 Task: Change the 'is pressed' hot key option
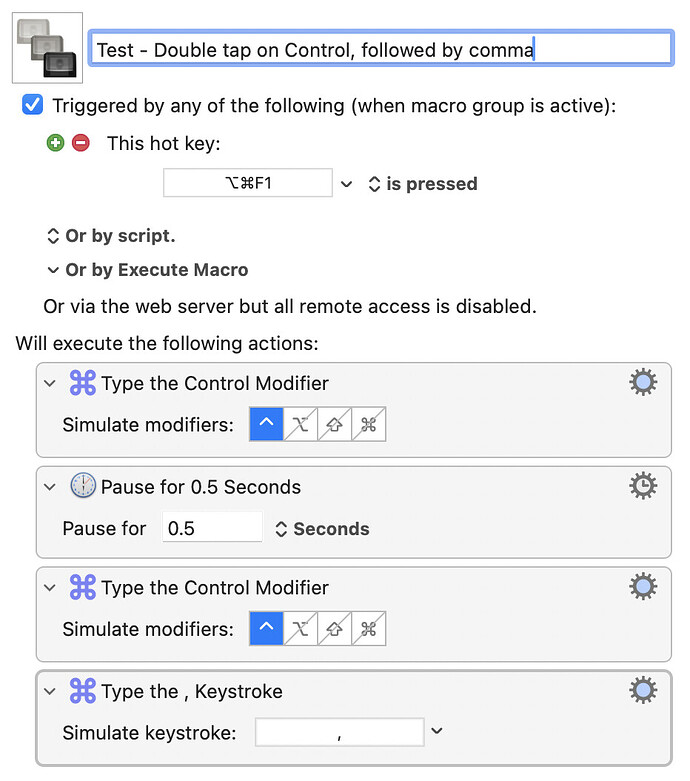tap(422, 184)
